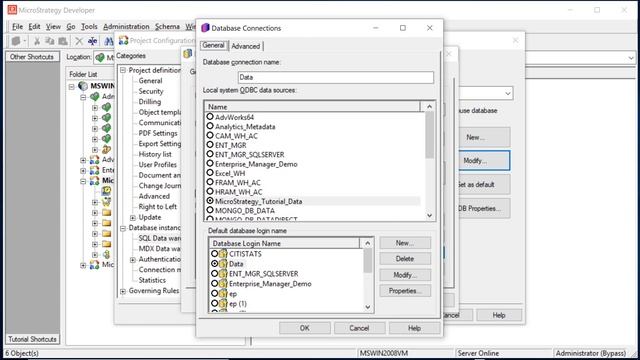The image size is (640, 360).
Task: Select HRAM_WH_AC data source radio
Action: (210, 192)
